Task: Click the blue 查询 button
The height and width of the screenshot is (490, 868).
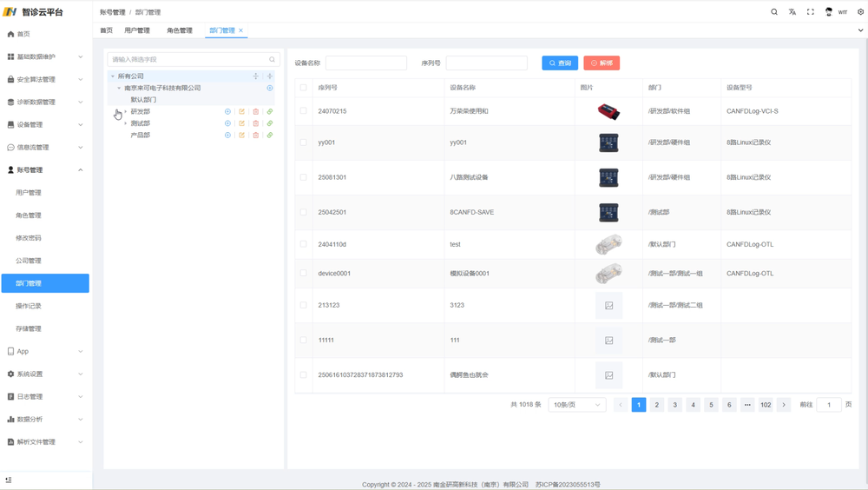Action: (x=560, y=63)
